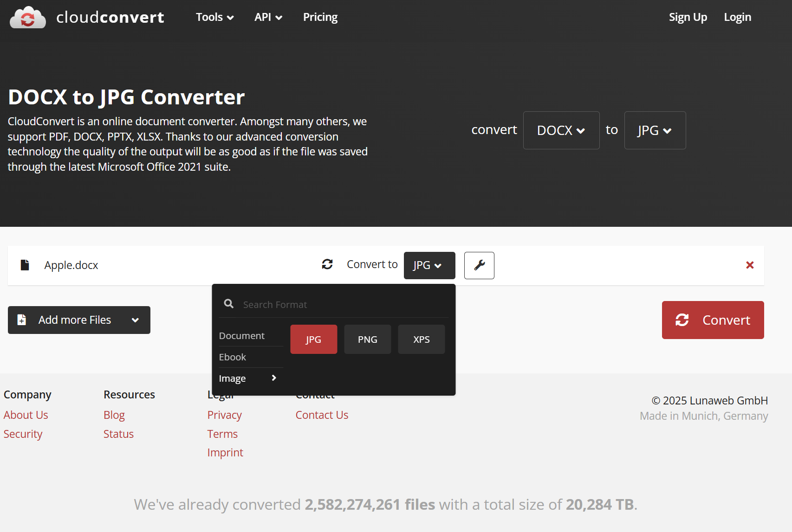Open the Tools dropdown menu
Screen dimensions: 792x532
click(214, 17)
